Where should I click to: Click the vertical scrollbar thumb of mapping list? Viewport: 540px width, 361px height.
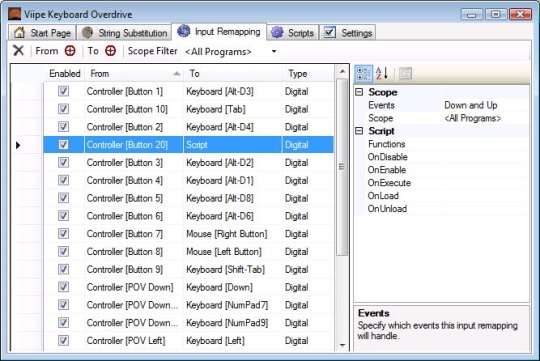point(342,167)
